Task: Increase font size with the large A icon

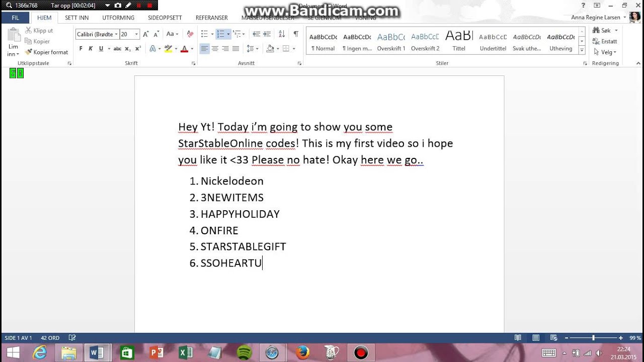Action: click(x=146, y=34)
